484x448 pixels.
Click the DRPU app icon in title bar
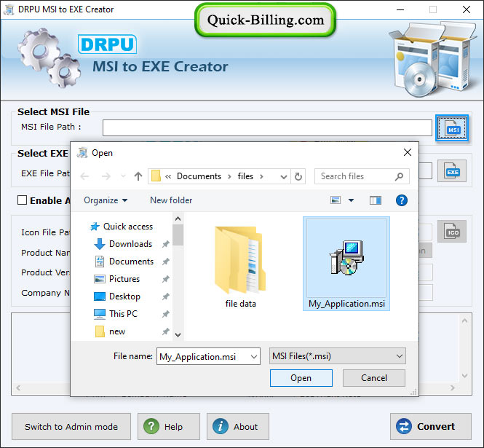[x=9, y=9]
